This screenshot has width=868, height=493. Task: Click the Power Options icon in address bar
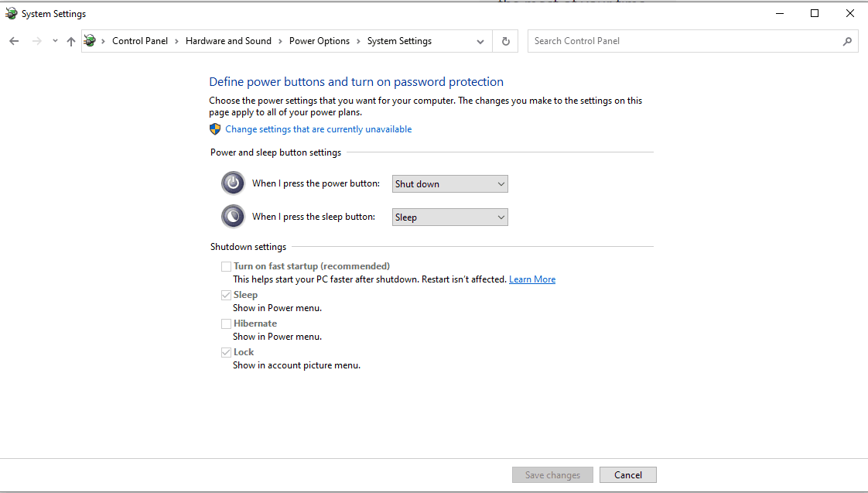tap(91, 41)
